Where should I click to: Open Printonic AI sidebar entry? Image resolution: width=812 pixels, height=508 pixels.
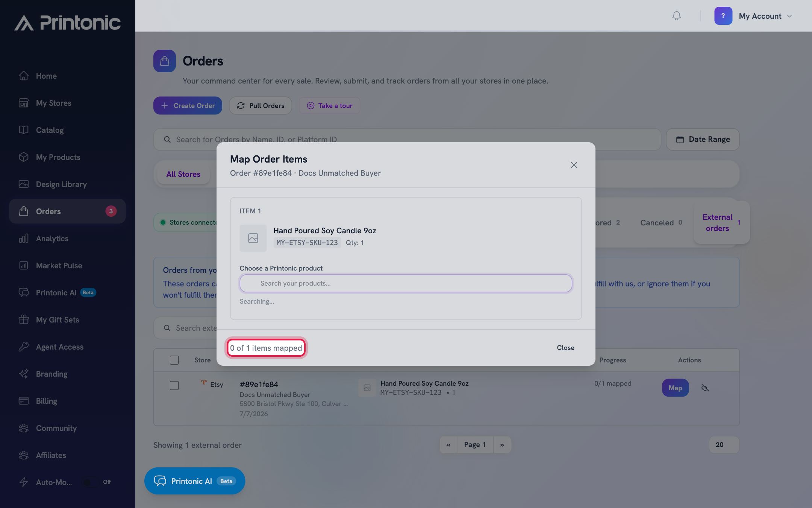coord(67,292)
